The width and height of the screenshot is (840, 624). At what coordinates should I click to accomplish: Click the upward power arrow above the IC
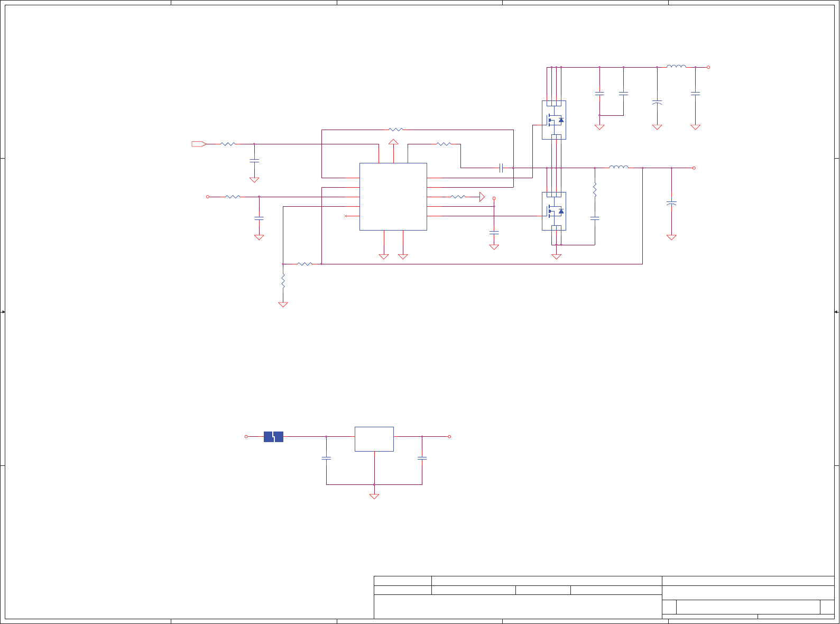[x=393, y=142]
